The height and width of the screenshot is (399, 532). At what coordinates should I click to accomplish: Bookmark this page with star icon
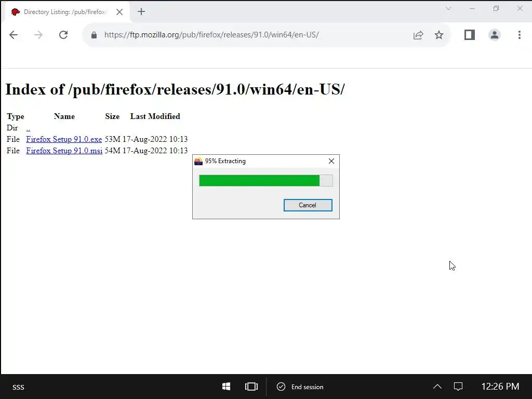tap(439, 35)
